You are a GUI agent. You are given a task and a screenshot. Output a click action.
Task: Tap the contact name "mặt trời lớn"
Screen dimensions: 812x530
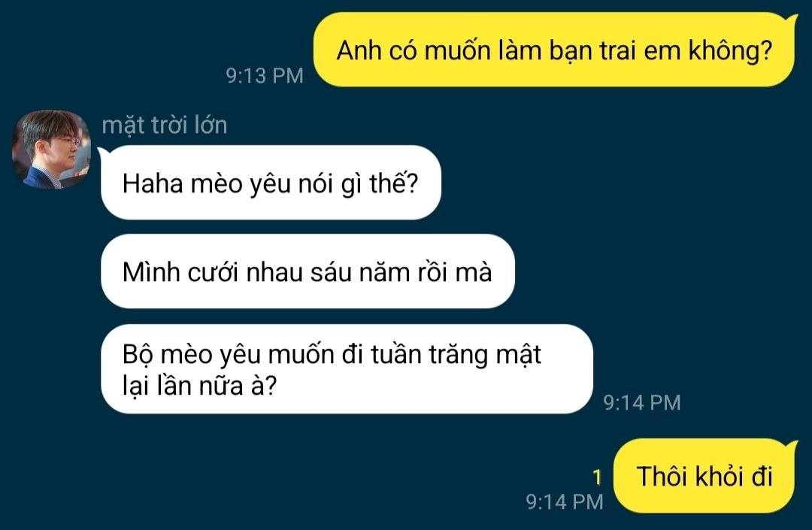click(164, 126)
